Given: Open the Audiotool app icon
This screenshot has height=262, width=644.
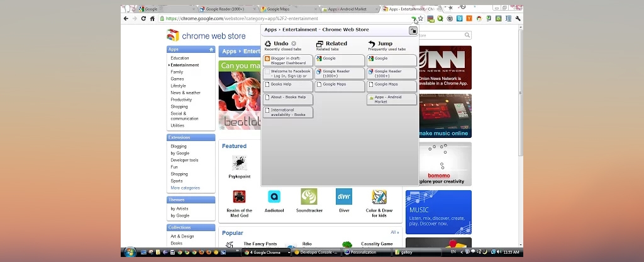Looking at the screenshot, I should coord(274,196).
